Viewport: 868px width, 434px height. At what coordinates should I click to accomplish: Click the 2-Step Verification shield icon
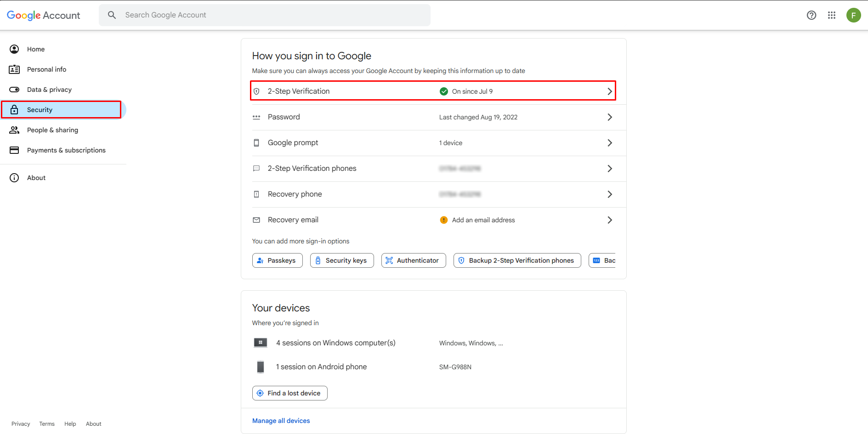pos(256,91)
